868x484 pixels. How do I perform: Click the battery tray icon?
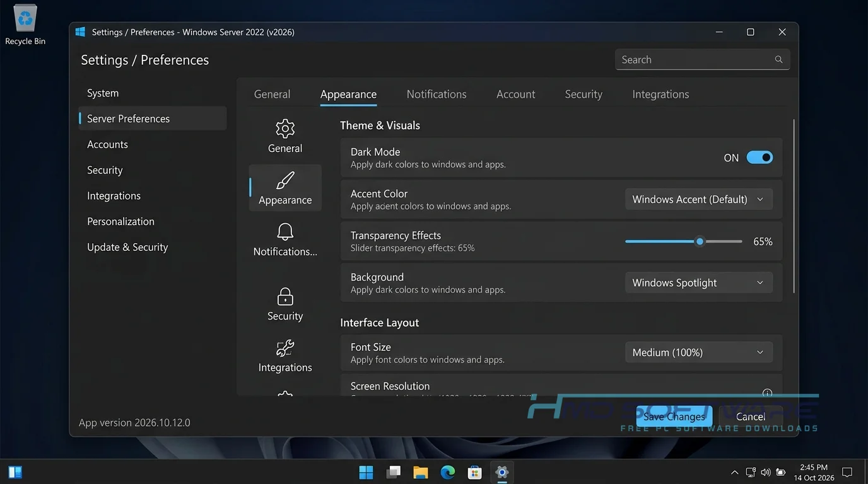point(781,472)
